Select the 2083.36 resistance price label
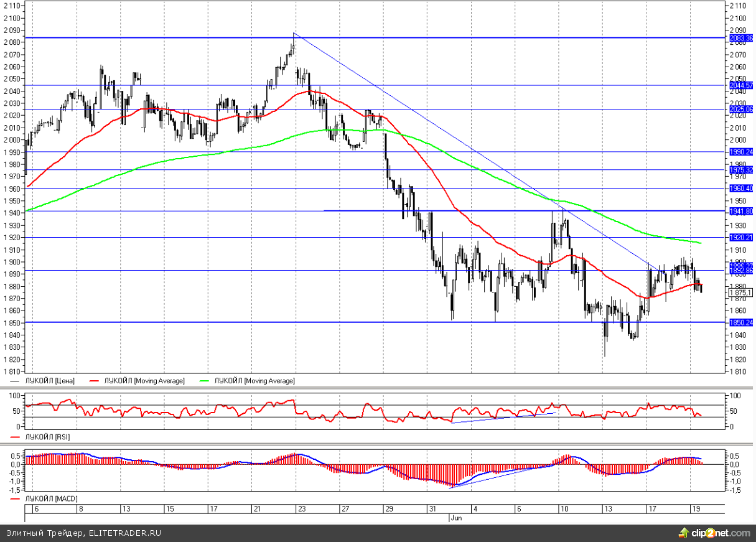 [x=740, y=38]
